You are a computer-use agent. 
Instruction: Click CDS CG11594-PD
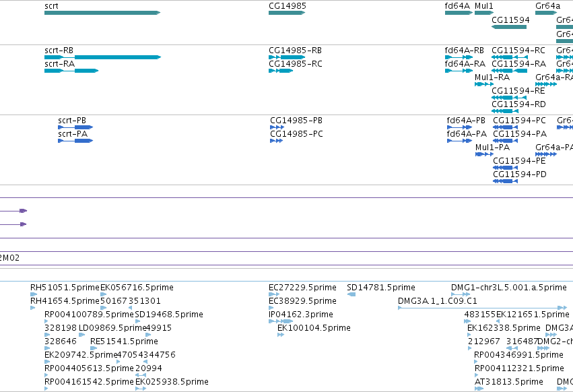pyautogui.click(x=506, y=181)
